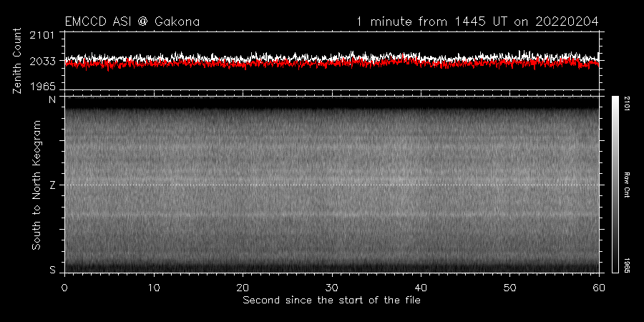
Task: Click the 50 second tick label
Action: 509,287
